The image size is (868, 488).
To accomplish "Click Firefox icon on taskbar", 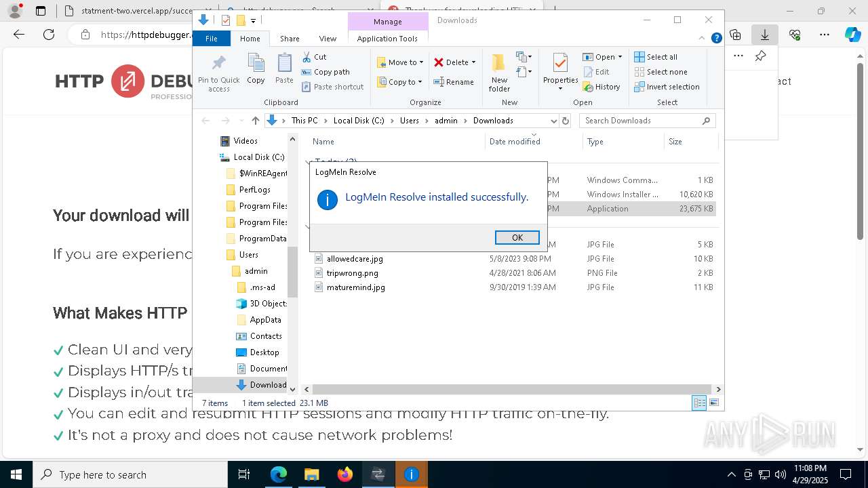I will click(x=344, y=474).
